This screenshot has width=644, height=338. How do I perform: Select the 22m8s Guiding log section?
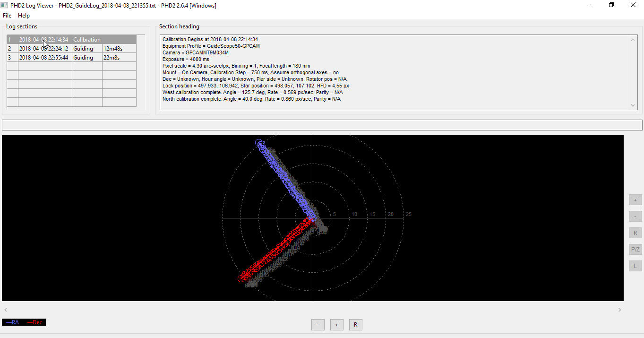click(71, 58)
